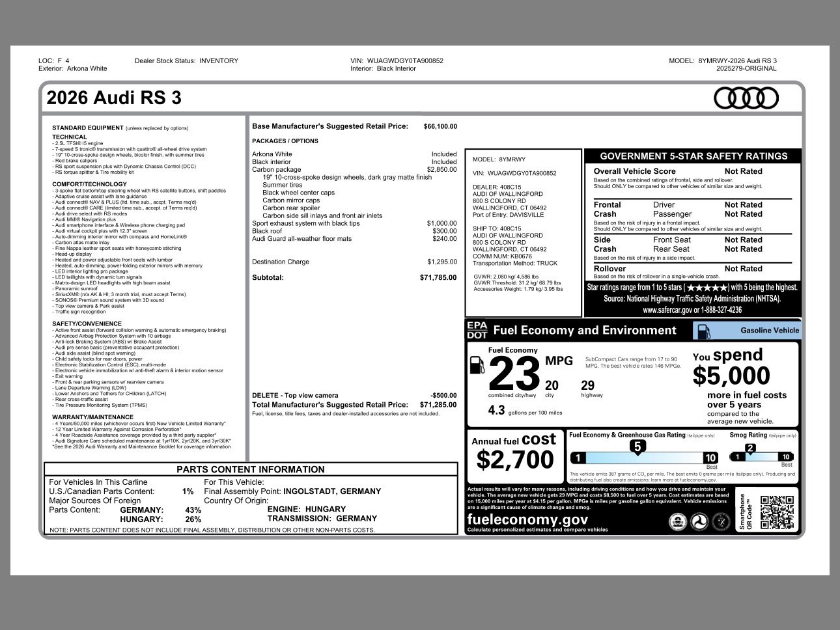The image size is (840, 630).
Task: Click the Total Manufacturer's Suggested Retail Price line
Action: [x=354, y=405]
